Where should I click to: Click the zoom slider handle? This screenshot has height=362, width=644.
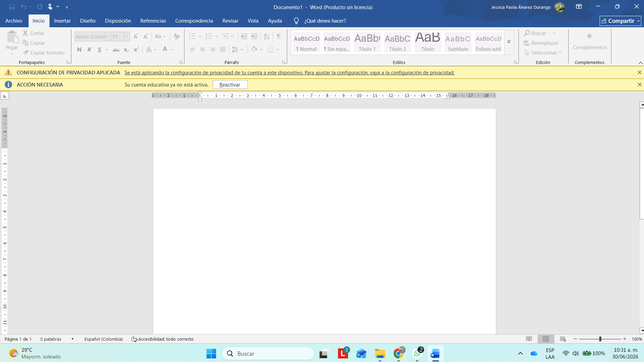600,339
